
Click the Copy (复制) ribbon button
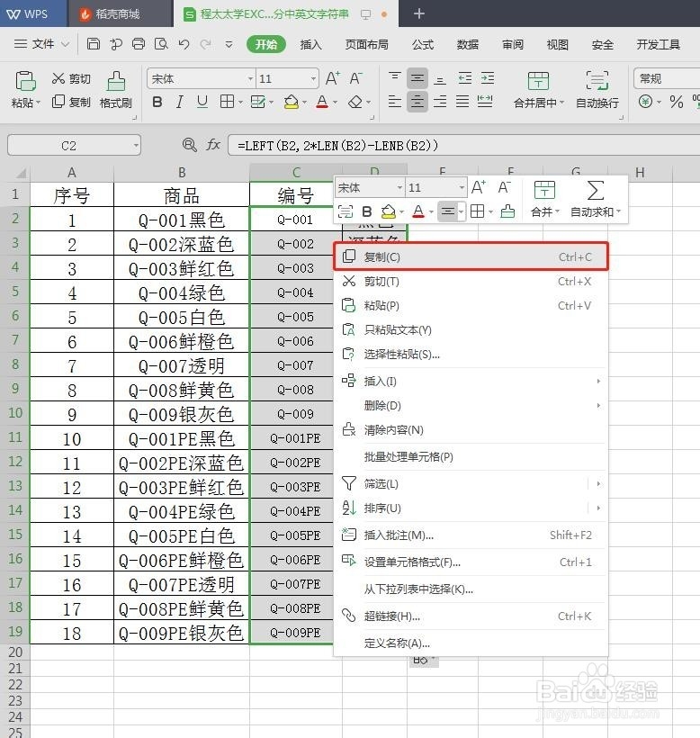(x=71, y=102)
